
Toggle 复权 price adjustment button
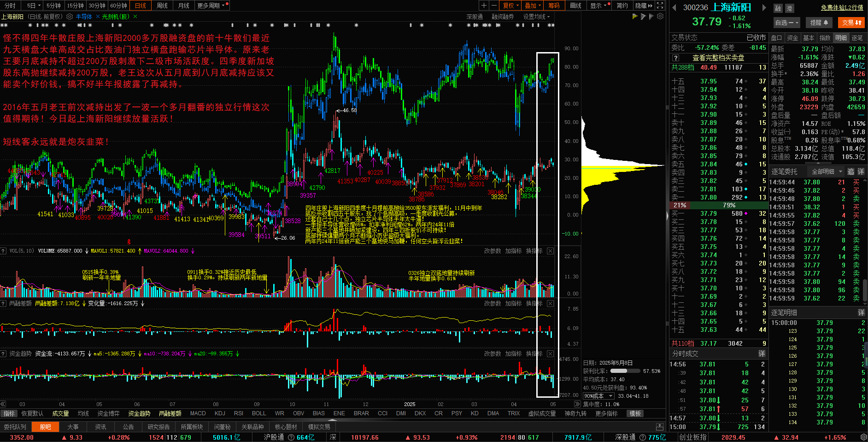(x=511, y=6)
